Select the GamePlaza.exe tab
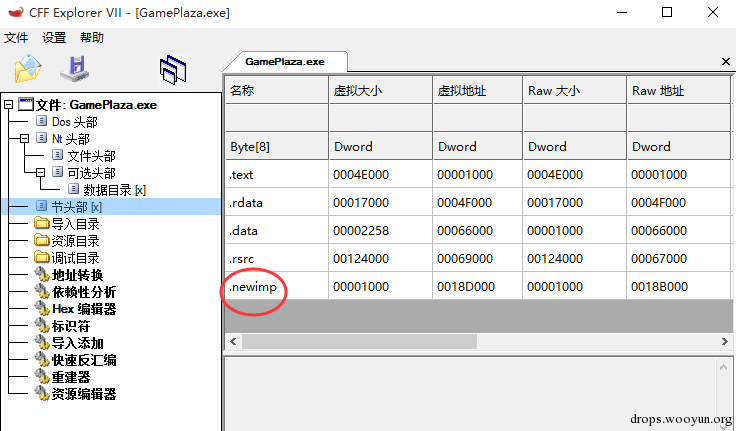The width and height of the screenshot is (736, 431). tap(285, 62)
